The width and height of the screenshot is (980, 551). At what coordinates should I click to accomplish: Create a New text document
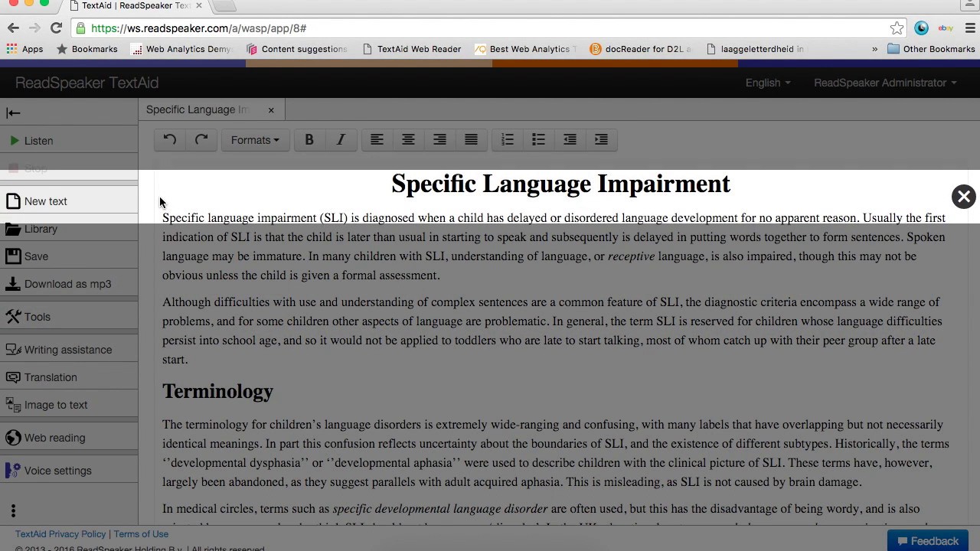pyautogui.click(x=69, y=201)
